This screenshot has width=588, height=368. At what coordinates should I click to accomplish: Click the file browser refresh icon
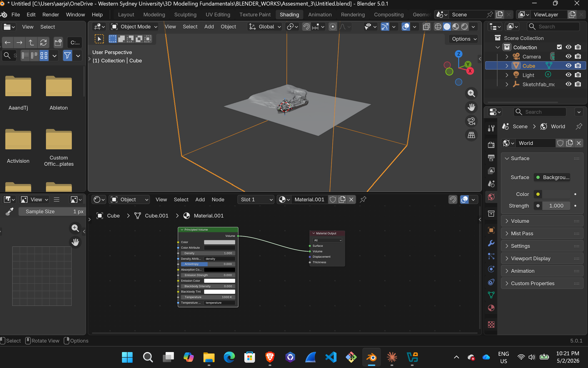tap(43, 43)
